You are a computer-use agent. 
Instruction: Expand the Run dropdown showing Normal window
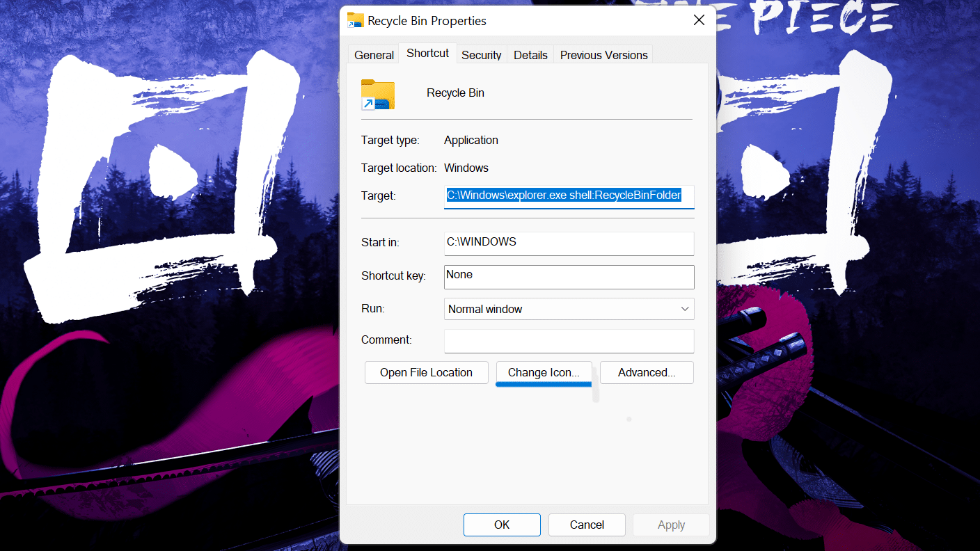pos(569,309)
